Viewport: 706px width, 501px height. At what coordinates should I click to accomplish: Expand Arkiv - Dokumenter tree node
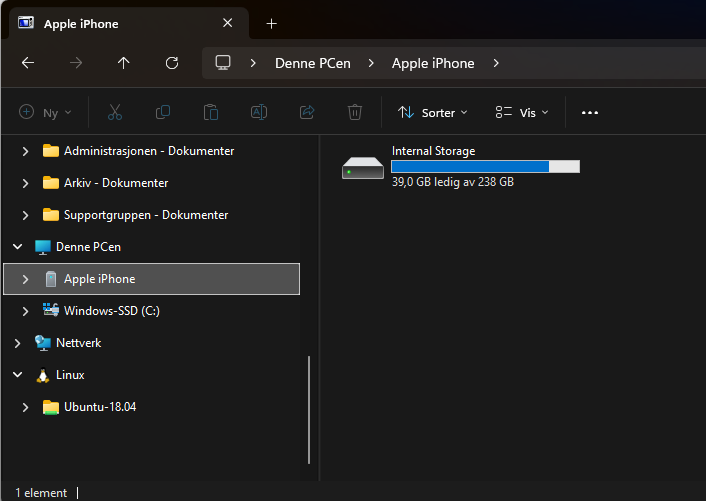pos(25,183)
